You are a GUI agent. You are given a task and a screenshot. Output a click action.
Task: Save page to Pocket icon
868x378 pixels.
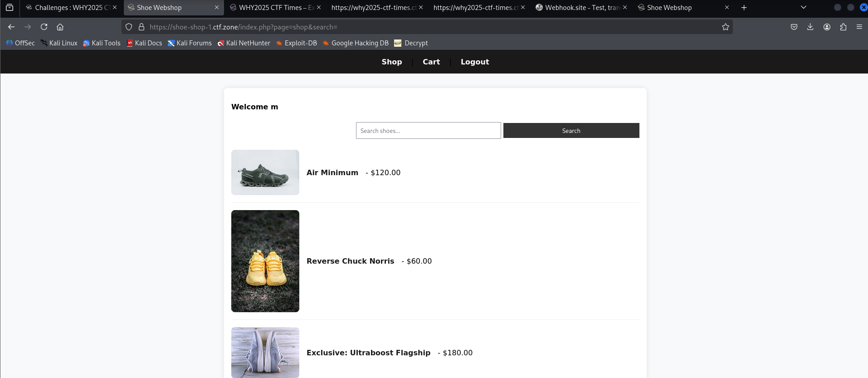[794, 27]
